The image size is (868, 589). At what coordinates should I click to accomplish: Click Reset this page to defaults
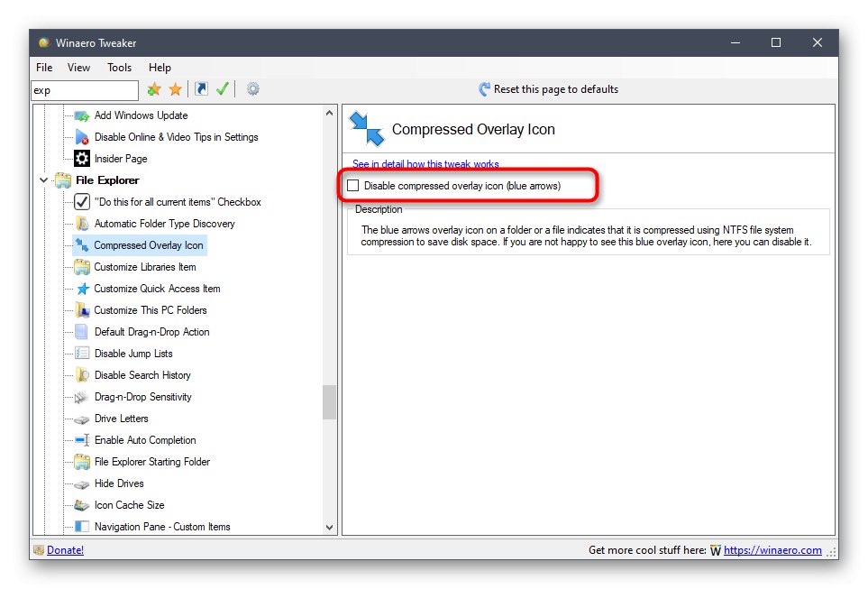point(549,89)
